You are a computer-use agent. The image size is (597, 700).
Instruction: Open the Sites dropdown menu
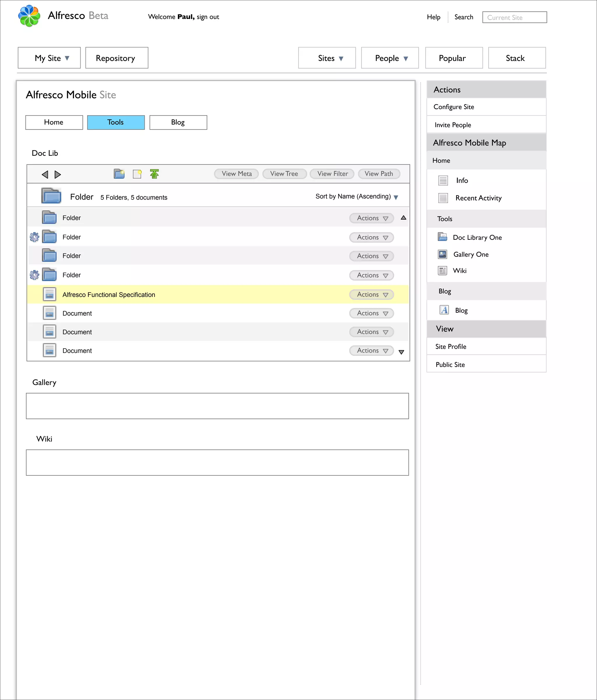pos(327,58)
